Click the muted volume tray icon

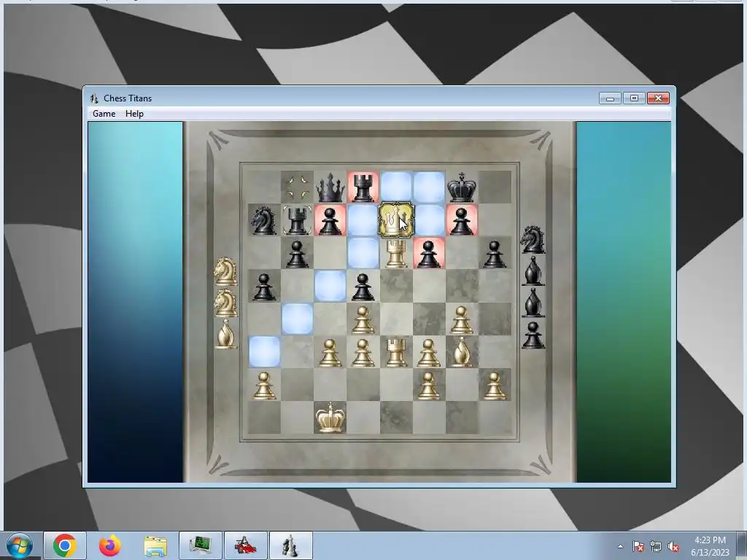click(x=673, y=547)
